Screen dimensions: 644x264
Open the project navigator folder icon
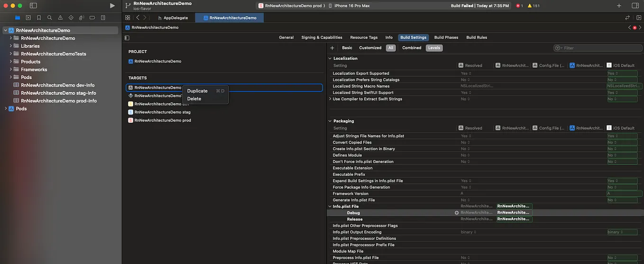click(18, 18)
